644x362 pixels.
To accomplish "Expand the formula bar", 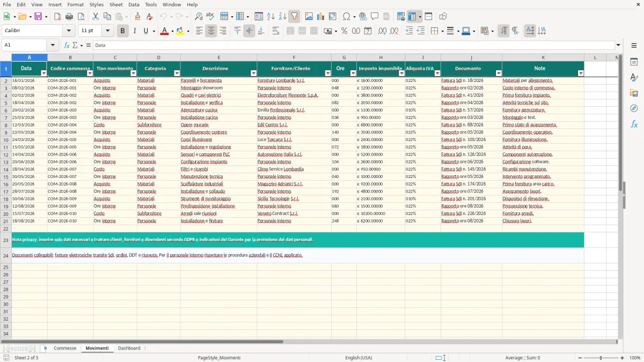I will click(x=618, y=46).
